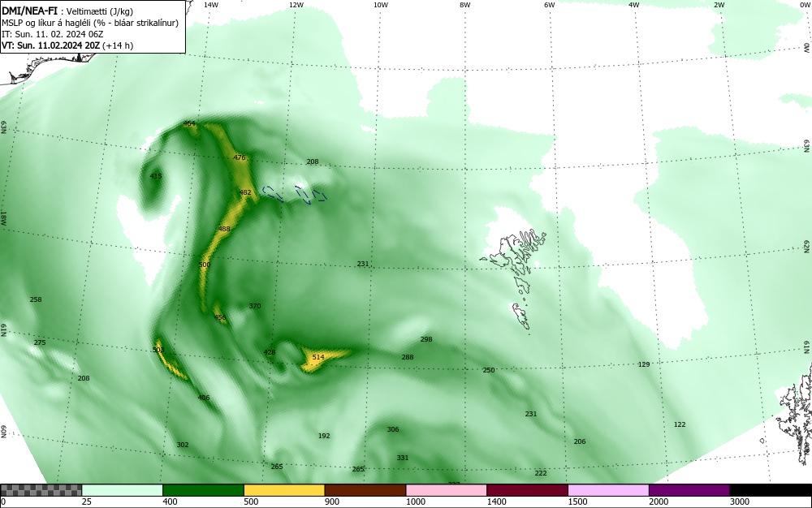This screenshot has width=812, height=508.
Task: Click the black legend swatch above 3000
Action: [771, 490]
